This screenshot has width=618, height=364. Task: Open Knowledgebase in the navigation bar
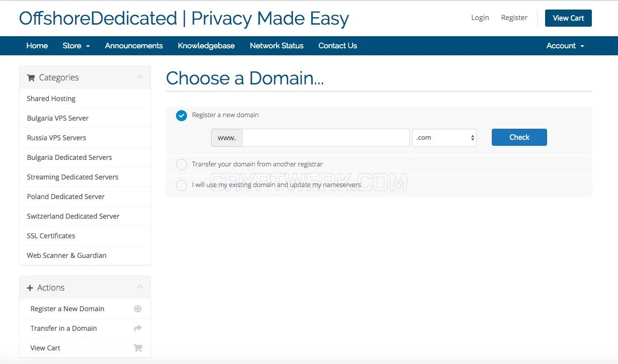(206, 46)
